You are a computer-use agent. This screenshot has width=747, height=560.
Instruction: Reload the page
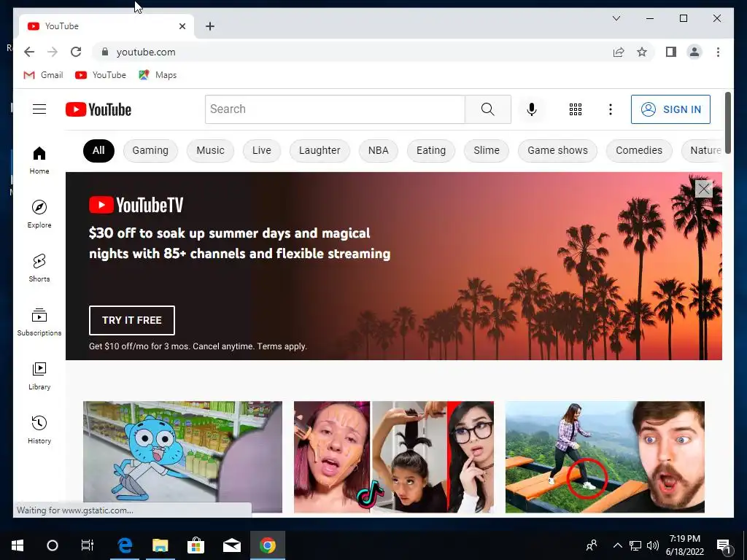(76, 52)
